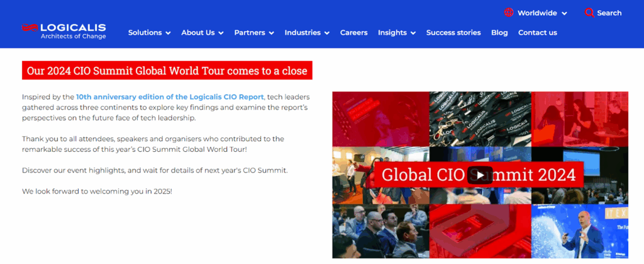Click 'We look forward to welcoming you in 2025!'

[x=97, y=191]
